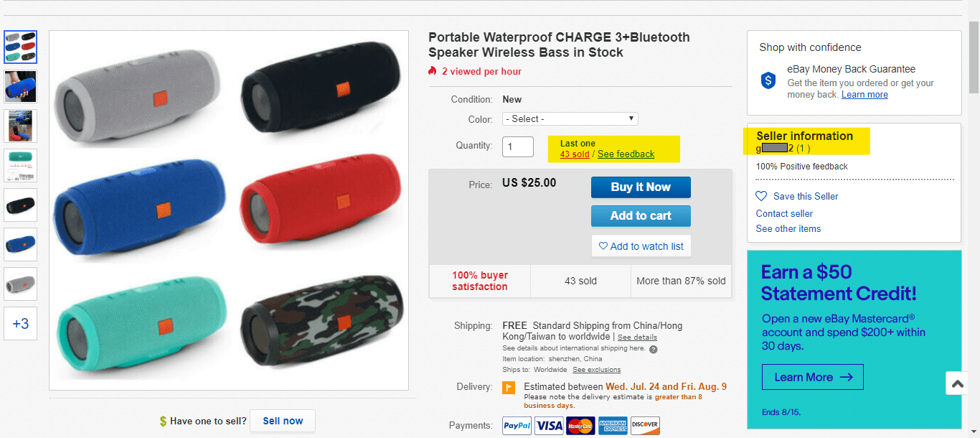Show the +3 more images thumbnail
The image size is (980, 438).
click(x=21, y=324)
